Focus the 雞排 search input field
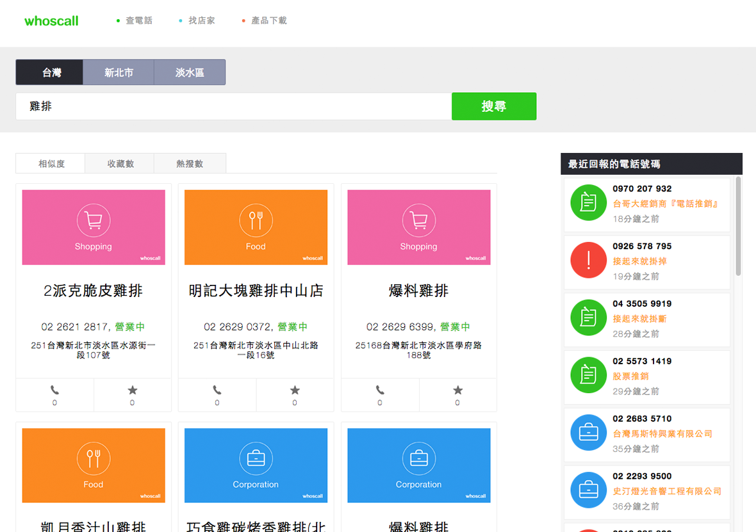Viewport: 756px width, 532px height. coord(234,106)
